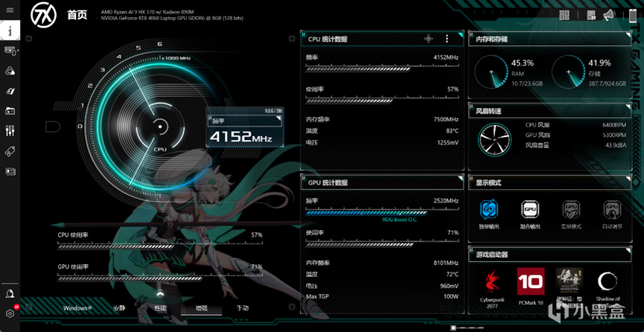
Task: Click the spinning fan wheel icon
Action: [494, 140]
